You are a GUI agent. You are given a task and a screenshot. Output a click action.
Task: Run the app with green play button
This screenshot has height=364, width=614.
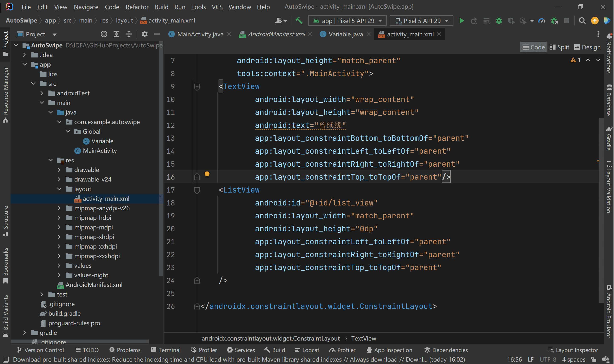pos(462,21)
